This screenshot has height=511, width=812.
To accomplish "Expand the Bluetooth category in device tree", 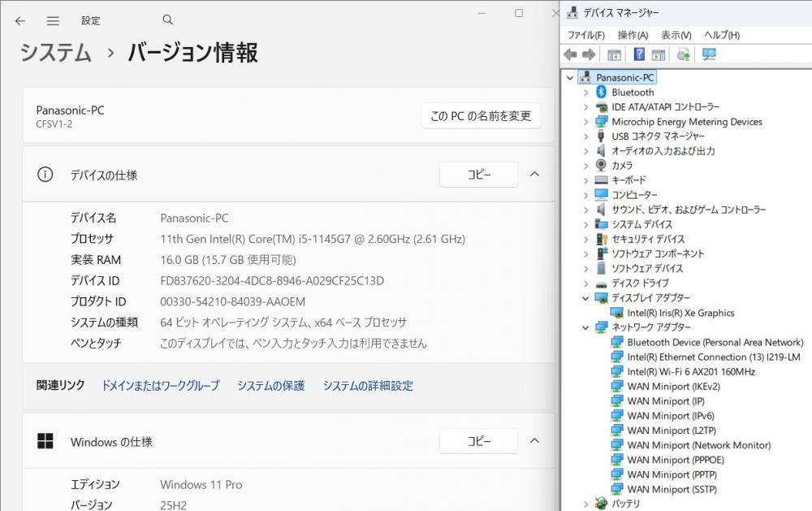I will tap(585, 93).
